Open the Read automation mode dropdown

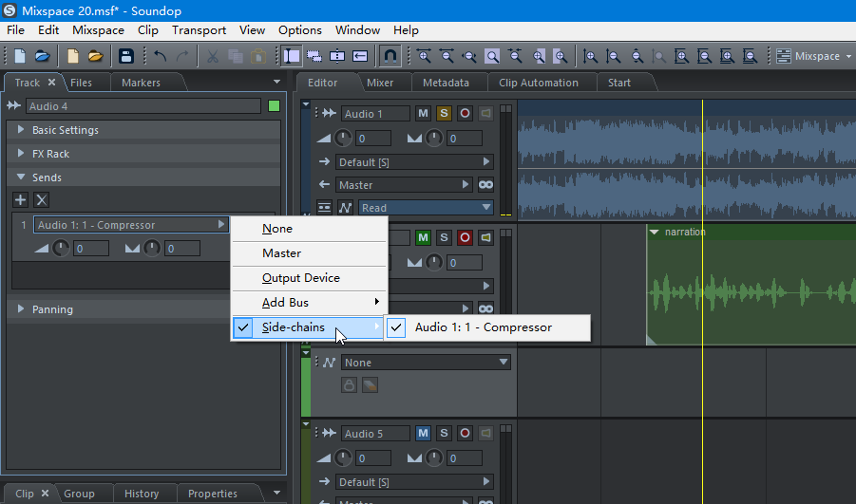coord(427,208)
